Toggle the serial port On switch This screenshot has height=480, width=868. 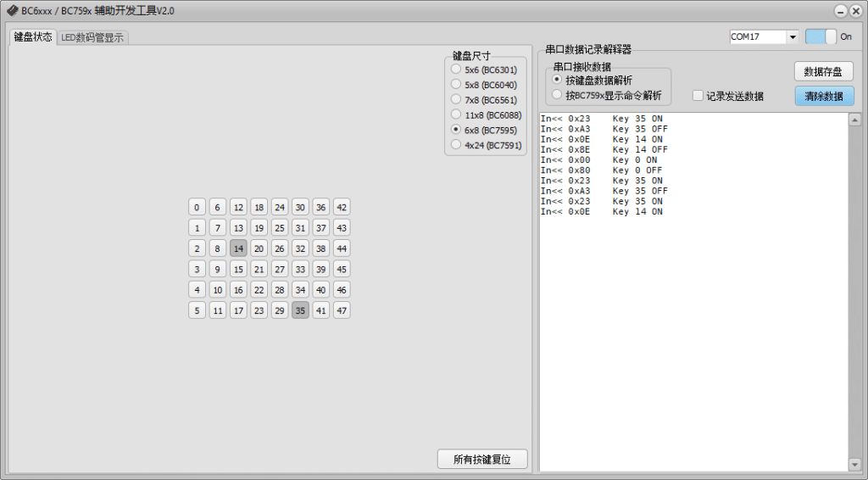click(821, 36)
